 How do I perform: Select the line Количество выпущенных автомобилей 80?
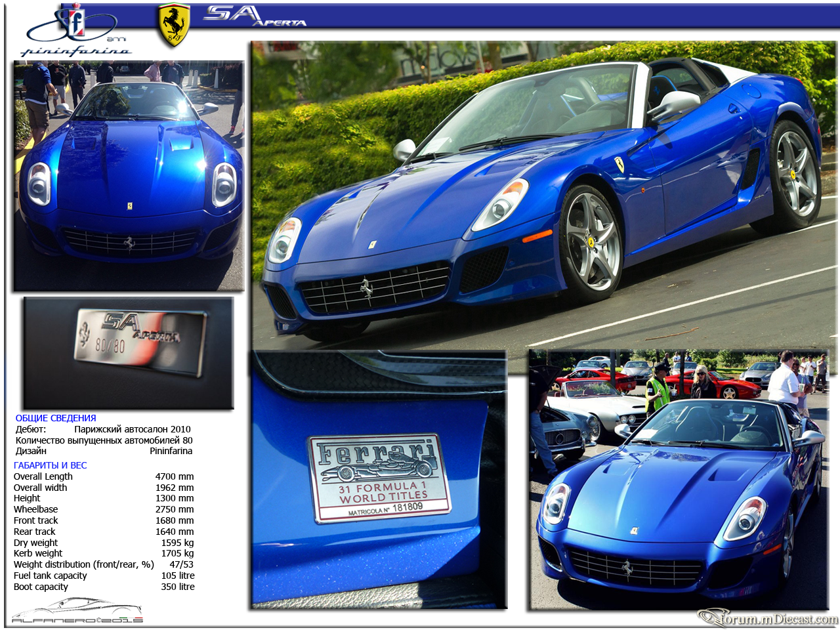point(104,440)
